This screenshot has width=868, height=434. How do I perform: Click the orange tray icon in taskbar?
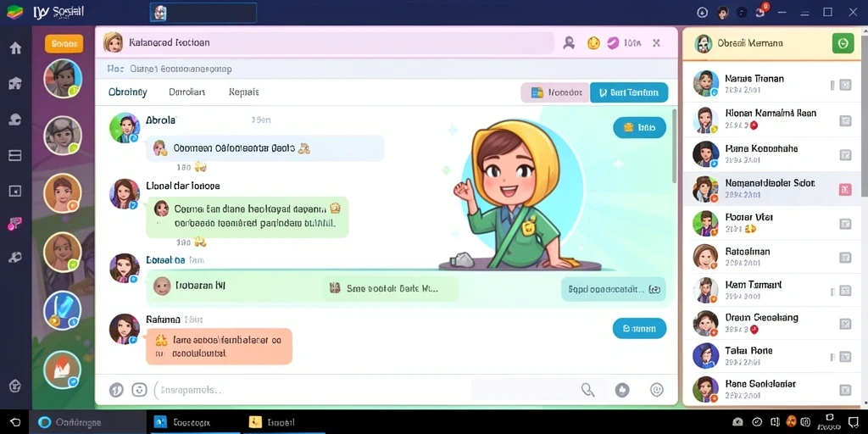[x=791, y=422]
